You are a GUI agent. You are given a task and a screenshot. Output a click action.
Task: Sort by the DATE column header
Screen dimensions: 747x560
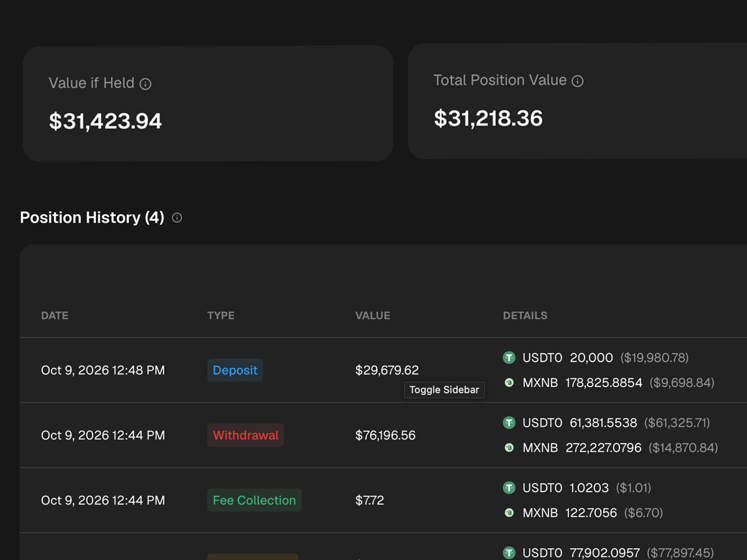pos(55,315)
